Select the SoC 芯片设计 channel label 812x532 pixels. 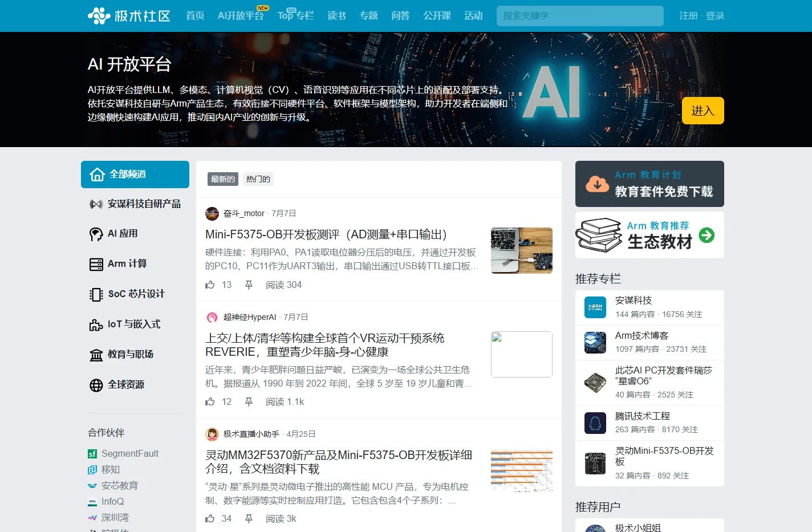coord(136,294)
